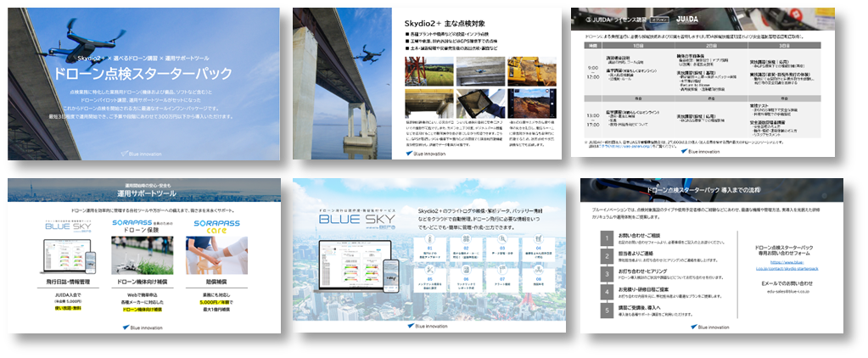868x358 pixels.
Task: Click step 5 number box
Action: 606,310
